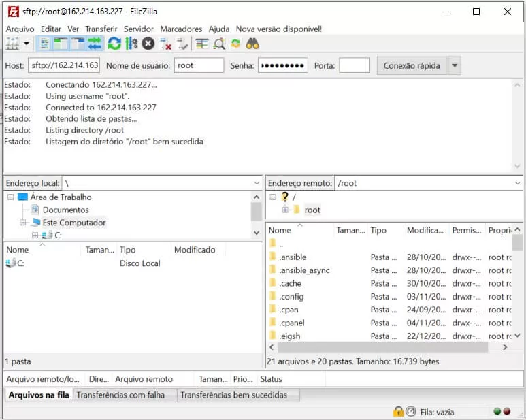Search files with binoculars icon
526x420 pixels.
point(252,44)
